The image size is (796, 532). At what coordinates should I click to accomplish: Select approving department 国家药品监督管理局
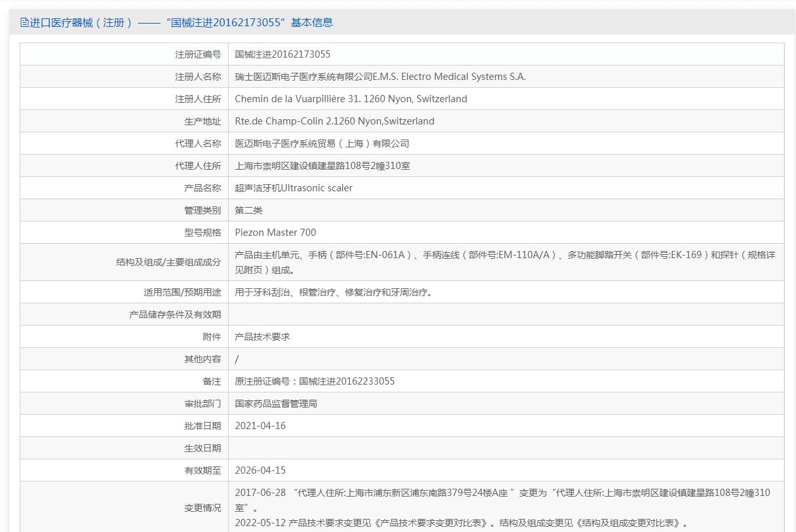[276, 404]
